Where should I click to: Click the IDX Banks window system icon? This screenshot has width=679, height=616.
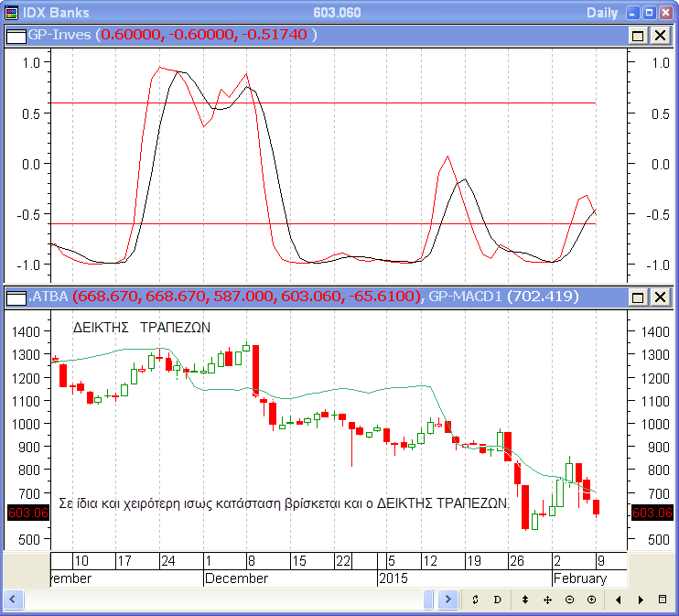pos(11,13)
